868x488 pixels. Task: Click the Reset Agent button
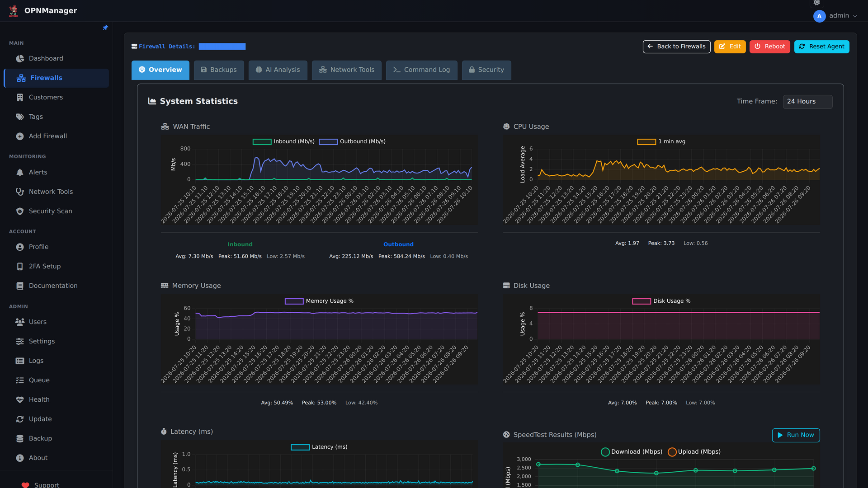(x=822, y=47)
